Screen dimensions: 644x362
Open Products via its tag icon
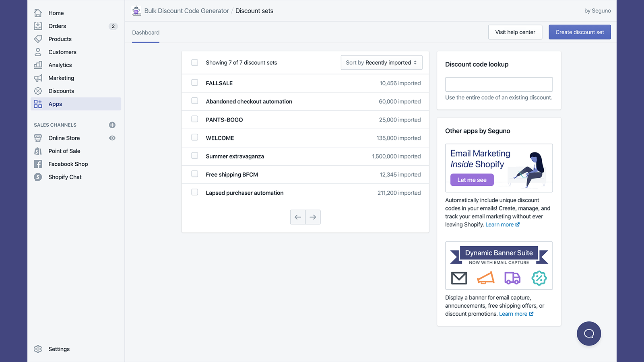pyautogui.click(x=38, y=39)
